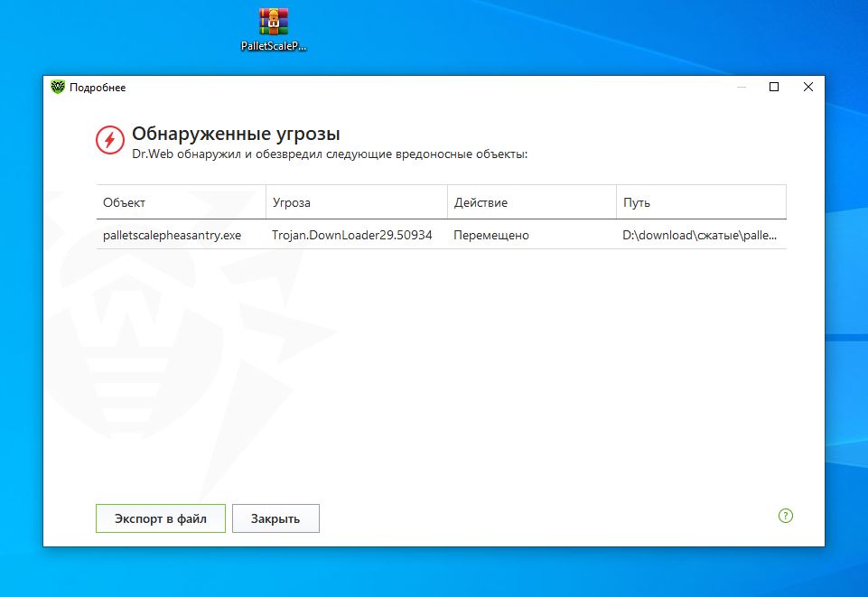Click the Обнаруженные угрозы heading
This screenshot has width=868, height=597.
point(236,134)
